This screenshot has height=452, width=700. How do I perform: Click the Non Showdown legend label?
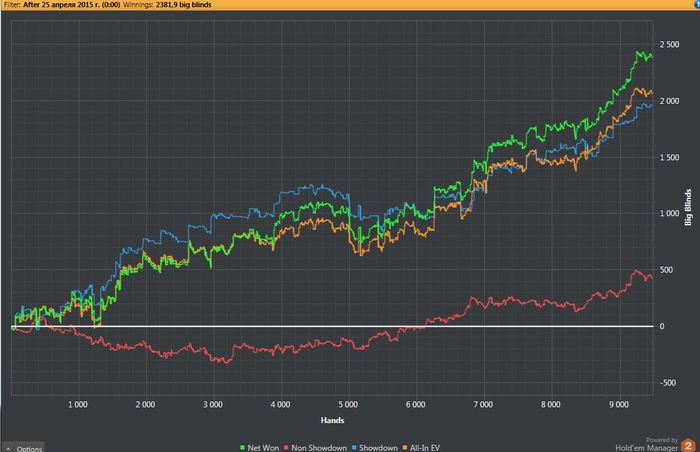319,448
